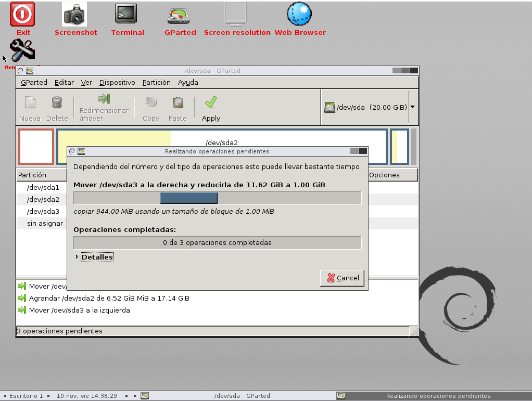Select pending operation Agrandar /dev/sda2

(x=109, y=298)
